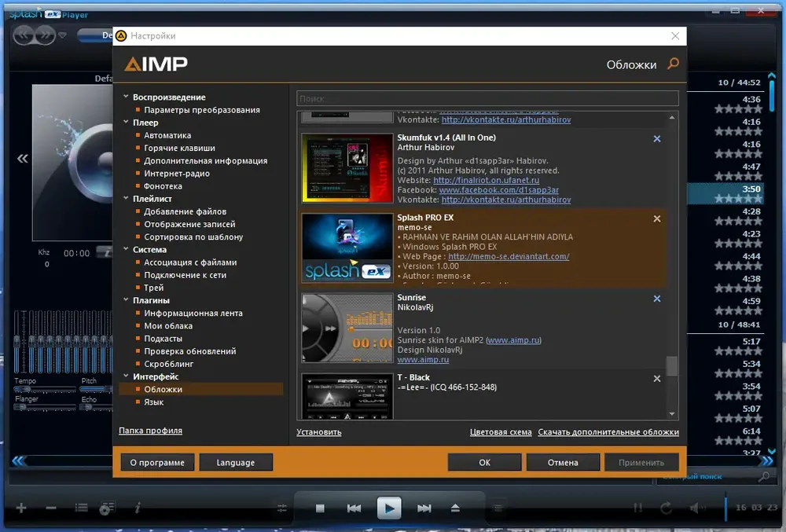
Task: Click the magnifier search icon beside Обложки
Action: tap(674, 64)
